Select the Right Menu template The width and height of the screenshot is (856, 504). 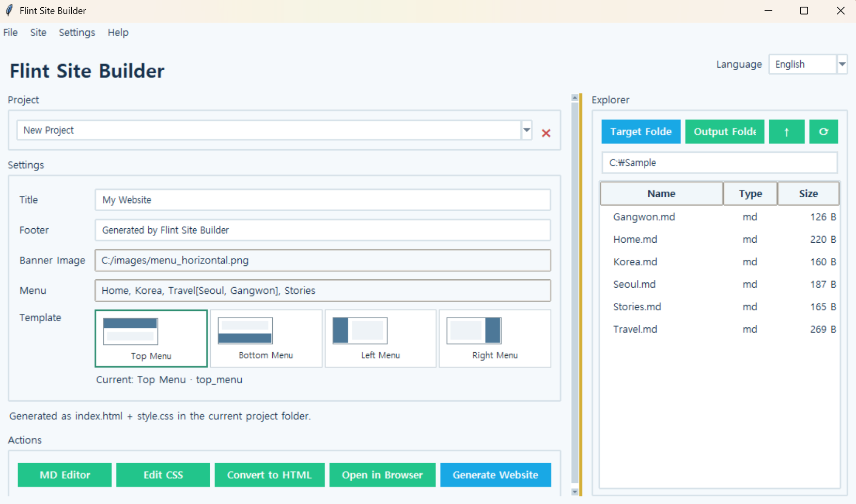tap(495, 338)
